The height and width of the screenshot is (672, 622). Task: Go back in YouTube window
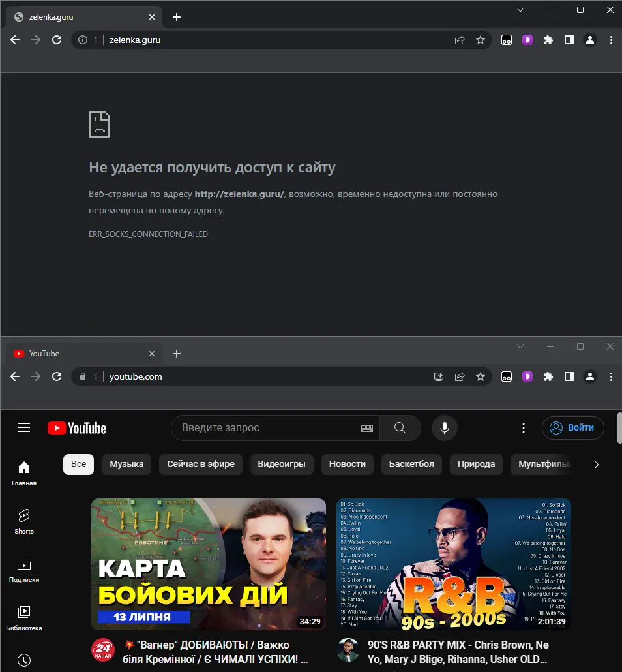pyautogui.click(x=15, y=376)
